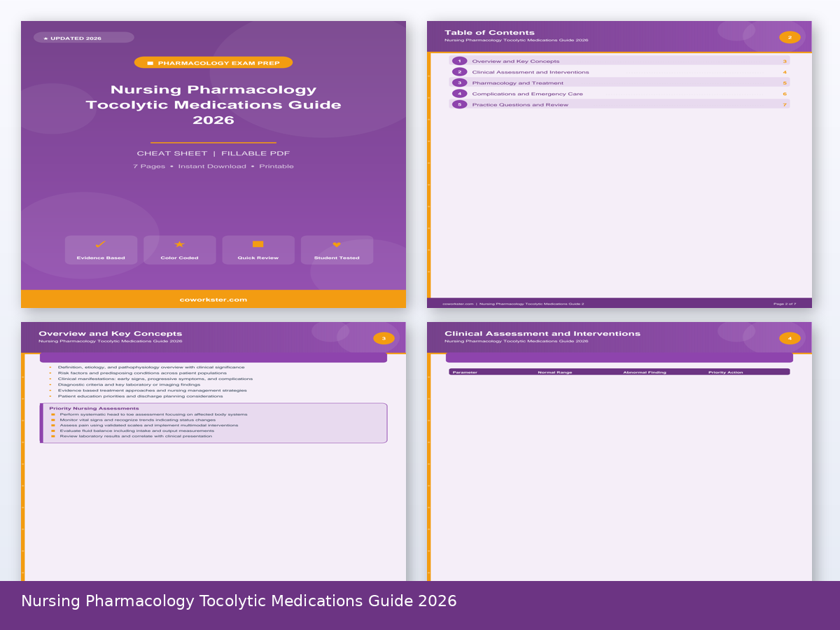Click the numbered circle beside Practice Questions entry
Image resolution: width=840 pixels, height=630 pixels.
pyautogui.click(x=459, y=104)
